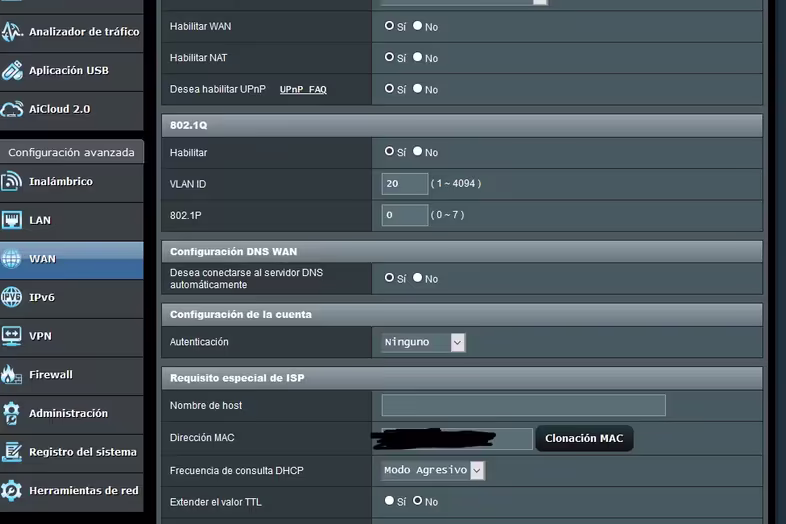Image resolution: width=786 pixels, height=524 pixels.
Task: Select No for 802.1Q Habilitar
Action: (418, 151)
